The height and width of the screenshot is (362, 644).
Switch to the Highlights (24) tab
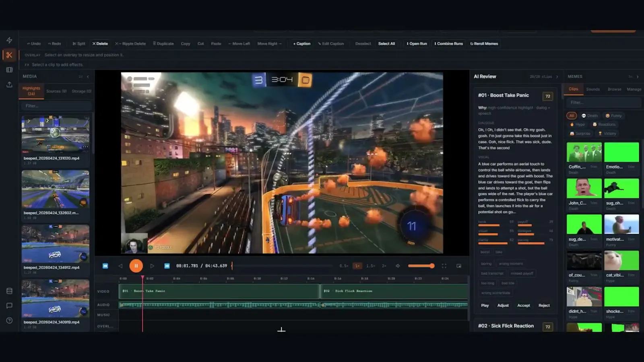click(x=31, y=91)
